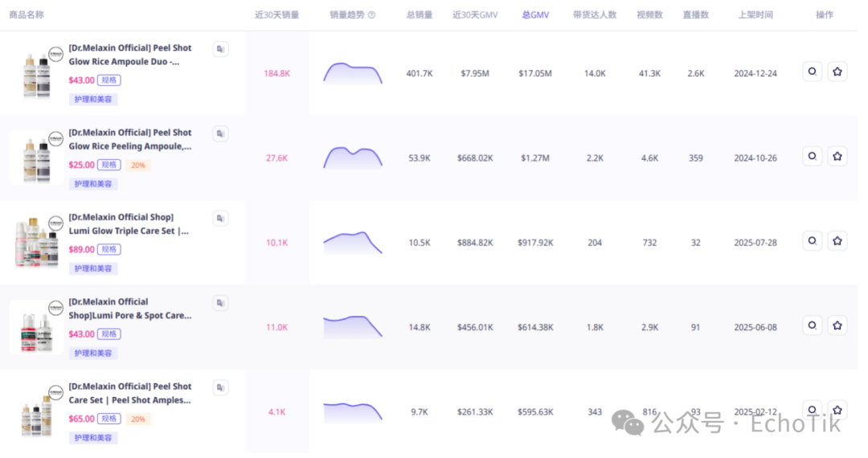
Task: Help question mark next to 销量趋势 header
Action: point(371,15)
